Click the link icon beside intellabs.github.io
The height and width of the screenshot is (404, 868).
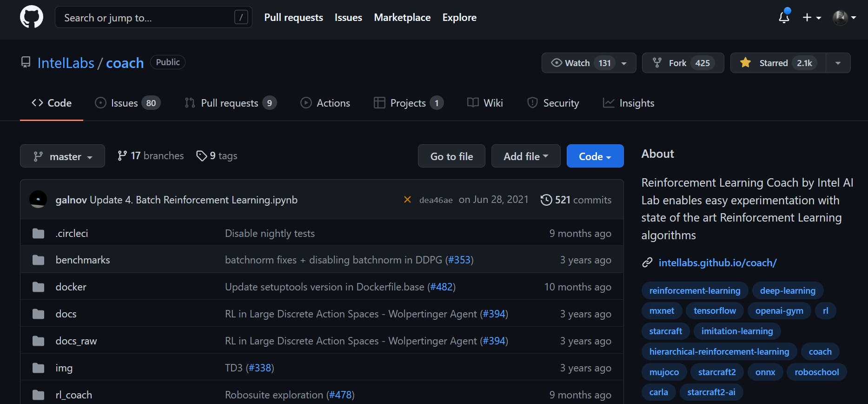pos(647,263)
